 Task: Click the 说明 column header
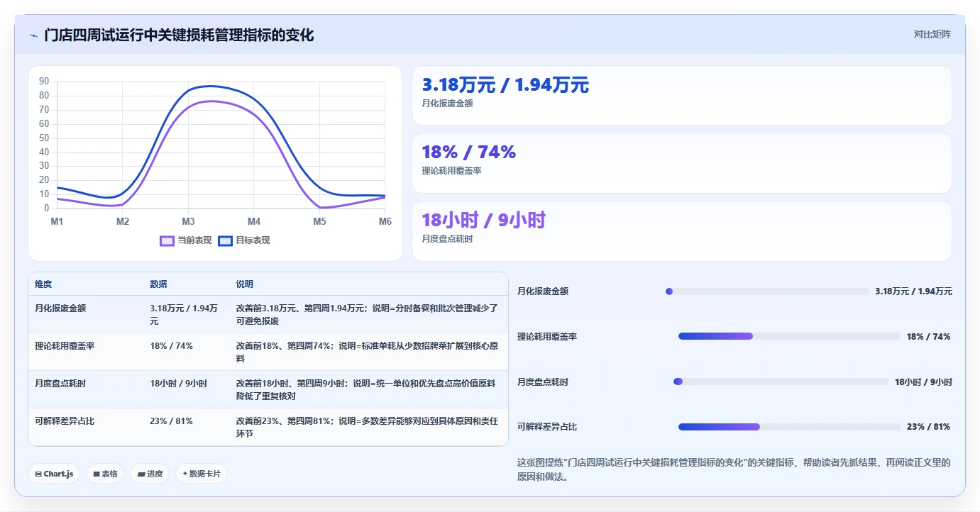pyautogui.click(x=245, y=284)
